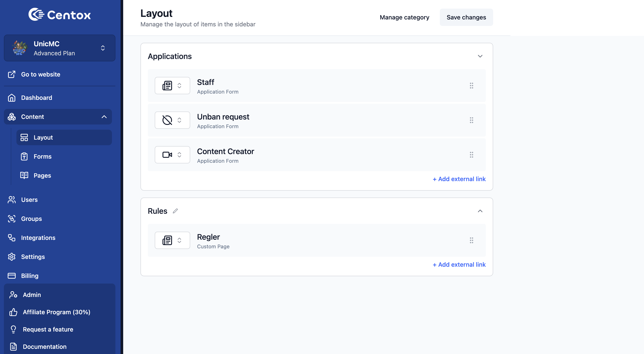Click the pencil icon next to Rules
This screenshot has height=354, width=644.
click(175, 211)
